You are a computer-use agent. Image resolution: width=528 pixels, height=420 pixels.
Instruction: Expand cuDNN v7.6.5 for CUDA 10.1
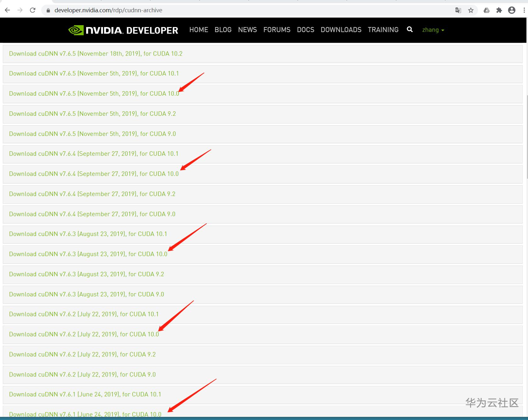pyautogui.click(x=263, y=74)
